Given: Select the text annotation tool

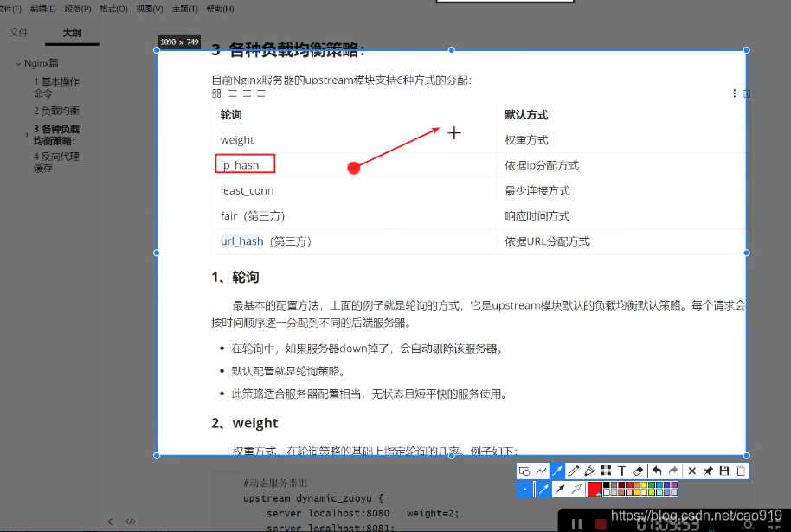Looking at the screenshot, I should [x=622, y=471].
